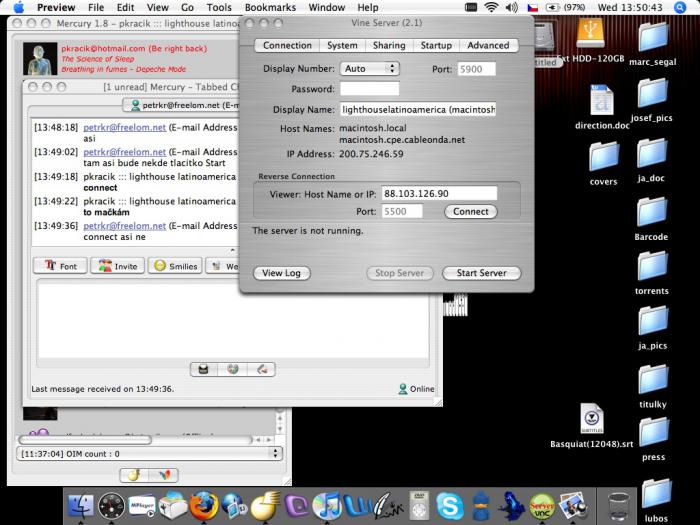Click the Stop Server button
700x525 pixels.
pyautogui.click(x=400, y=273)
